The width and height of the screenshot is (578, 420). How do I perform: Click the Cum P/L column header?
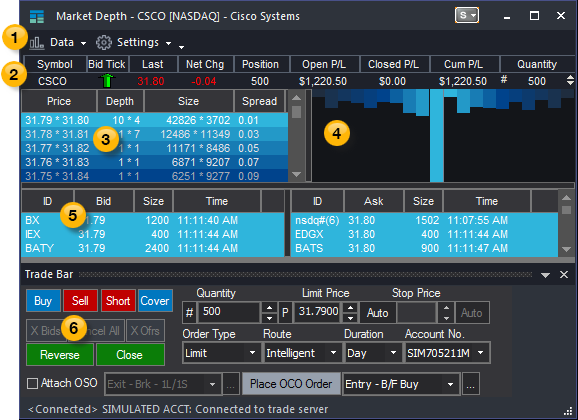tap(464, 64)
